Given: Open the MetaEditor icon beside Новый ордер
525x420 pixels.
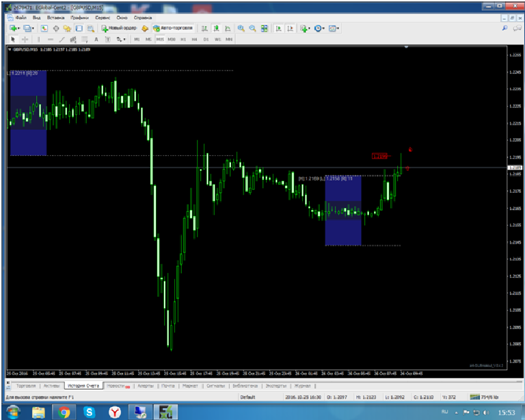Looking at the screenshot, I should pyautogui.click(x=145, y=29).
